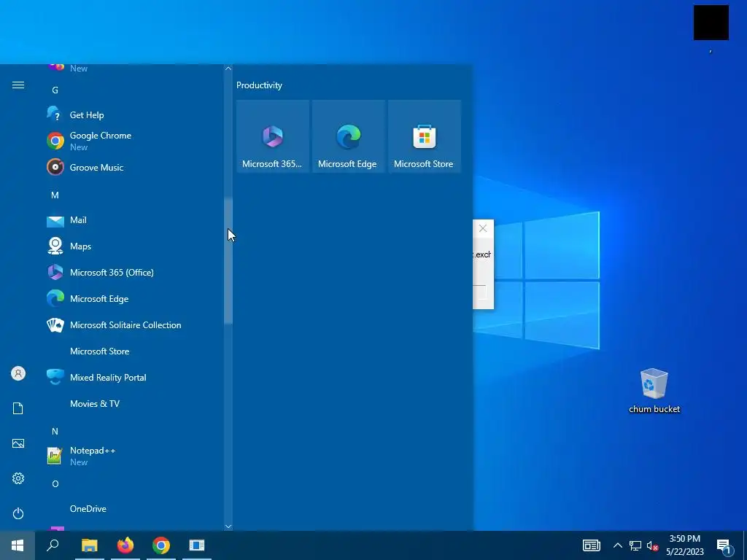This screenshot has width=747, height=560.
Task: Show hidden system tray icons
Action: click(x=617, y=545)
